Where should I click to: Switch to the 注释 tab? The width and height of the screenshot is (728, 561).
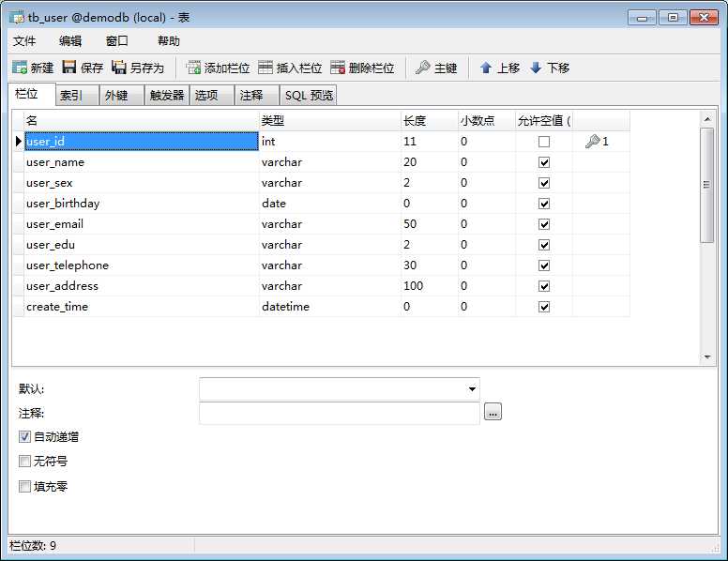point(257,95)
